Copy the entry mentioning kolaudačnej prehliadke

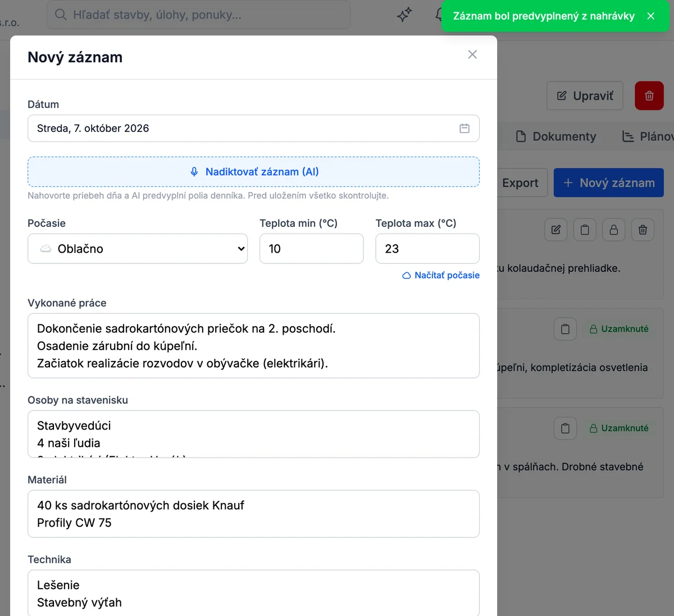(585, 230)
